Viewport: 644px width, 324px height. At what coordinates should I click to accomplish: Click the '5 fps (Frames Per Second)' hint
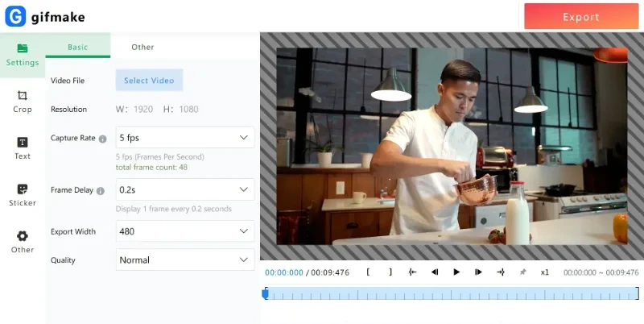[x=159, y=156]
